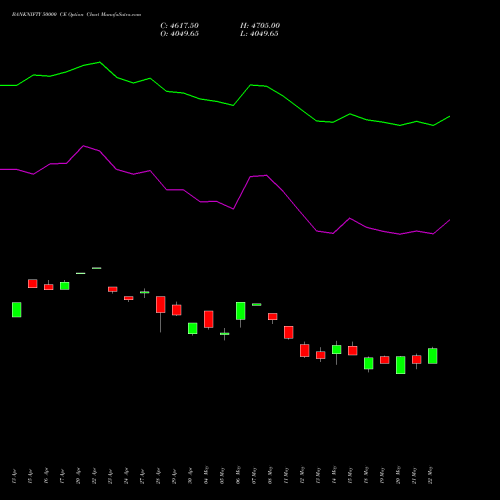Click the 17 Apr date label

pos(62,476)
